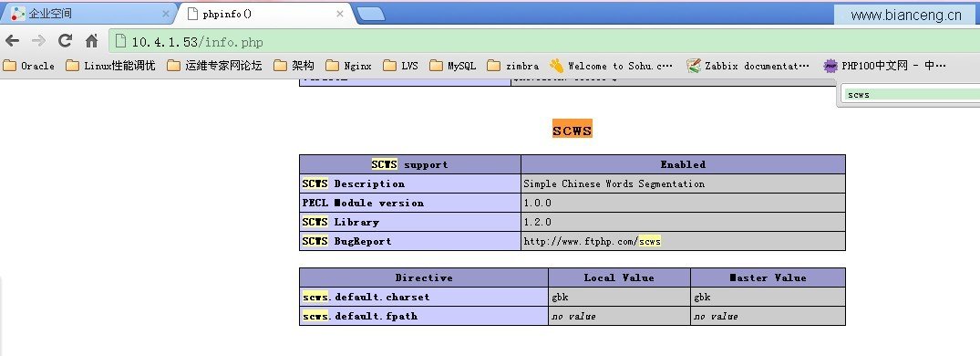The image size is (980, 356).
Task: Click the 1.2.0 library value
Action: (538, 222)
